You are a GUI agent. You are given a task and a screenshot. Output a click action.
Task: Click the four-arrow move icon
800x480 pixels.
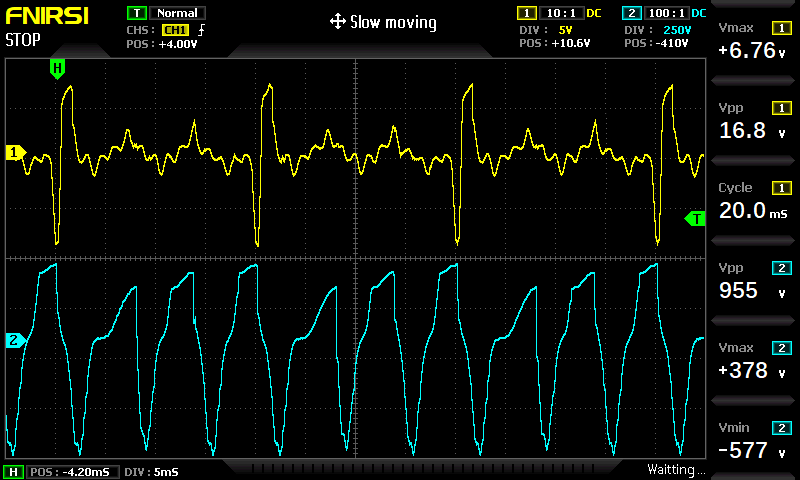[337, 22]
